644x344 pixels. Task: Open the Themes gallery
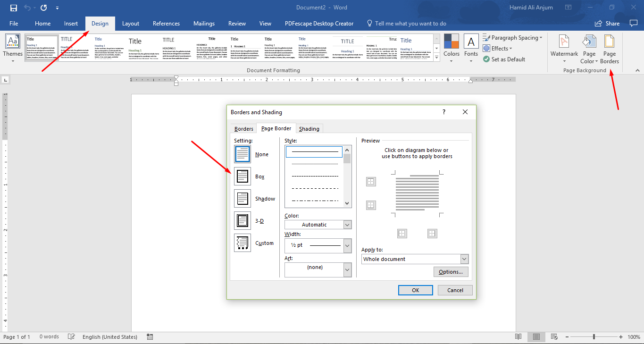click(x=12, y=47)
